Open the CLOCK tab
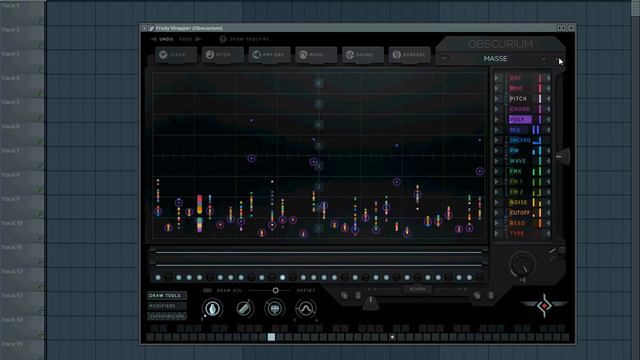The height and width of the screenshot is (360, 640). [176, 55]
